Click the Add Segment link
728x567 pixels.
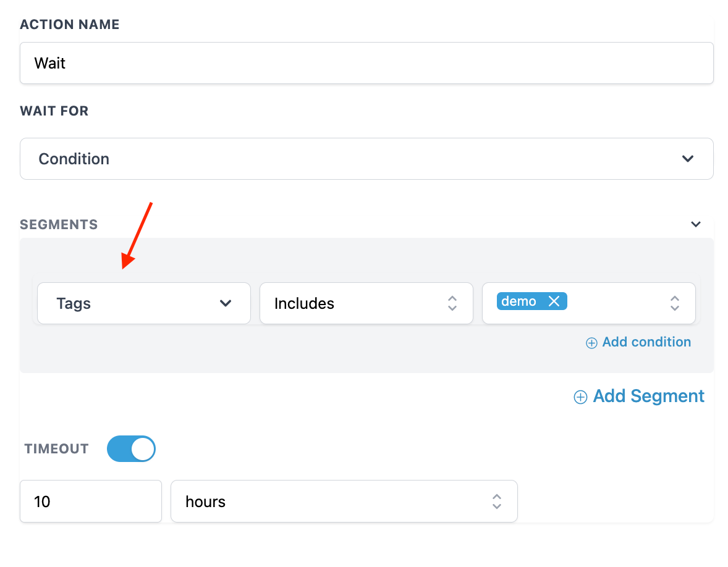[x=648, y=397]
